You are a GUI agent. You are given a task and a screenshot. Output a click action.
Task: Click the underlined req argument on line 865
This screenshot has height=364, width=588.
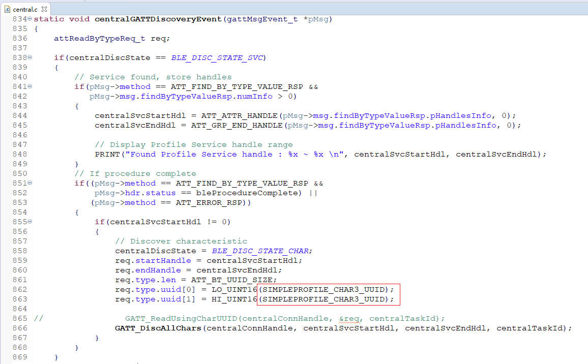pyautogui.click(x=351, y=319)
